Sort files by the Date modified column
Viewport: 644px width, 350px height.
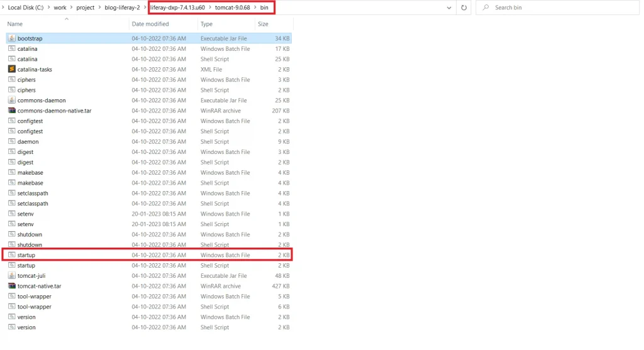pyautogui.click(x=150, y=24)
